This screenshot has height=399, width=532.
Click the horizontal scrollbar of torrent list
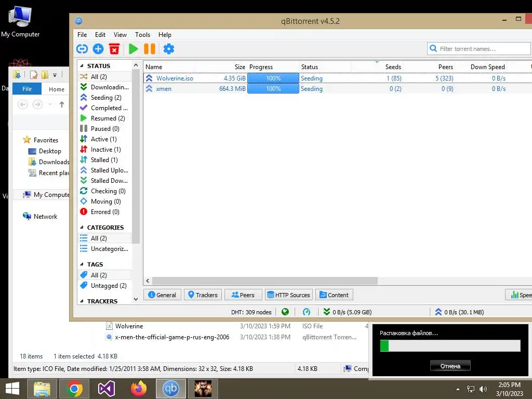point(264,281)
